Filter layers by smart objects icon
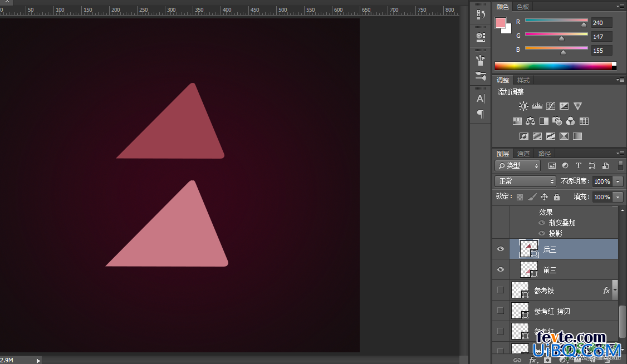This screenshot has width=627, height=364. coord(606,165)
